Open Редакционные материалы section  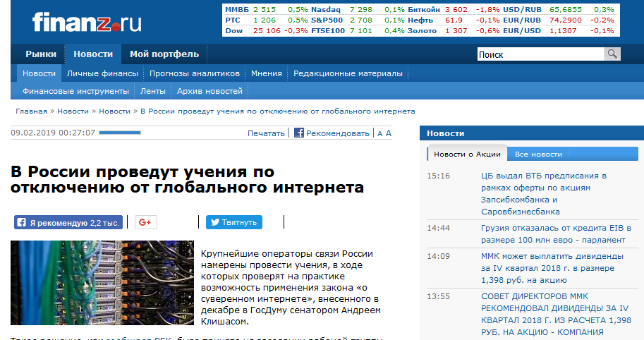coord(348,73)
